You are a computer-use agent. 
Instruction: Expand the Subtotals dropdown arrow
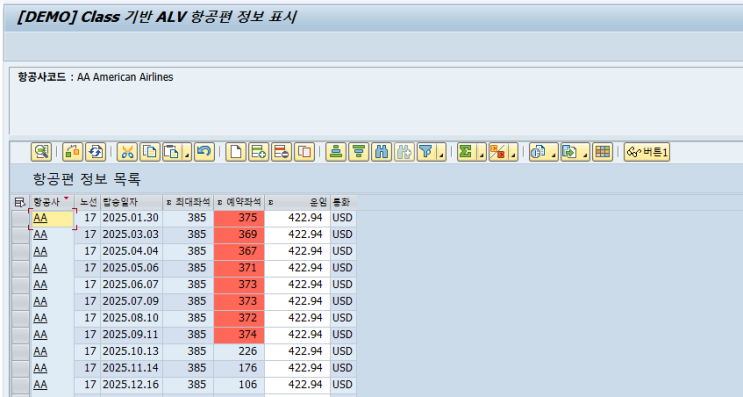pos(513,153)
